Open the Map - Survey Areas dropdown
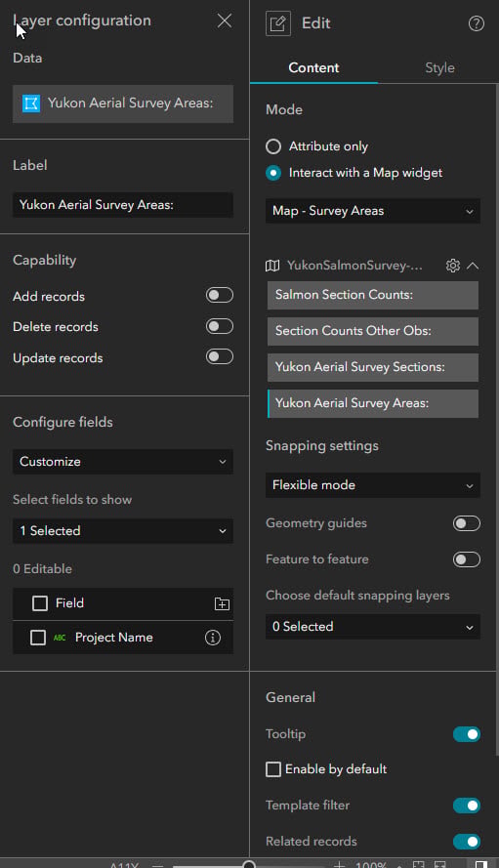499x868 pixels. point(373,211)
